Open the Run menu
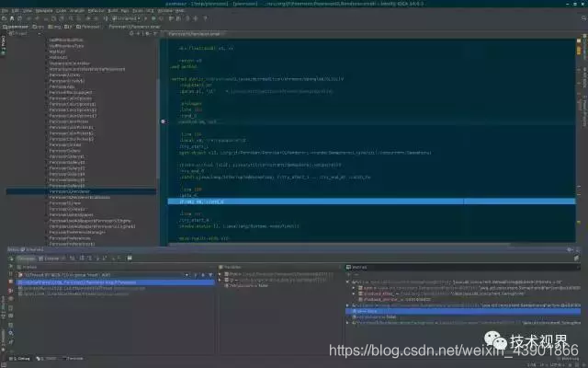 124,11
